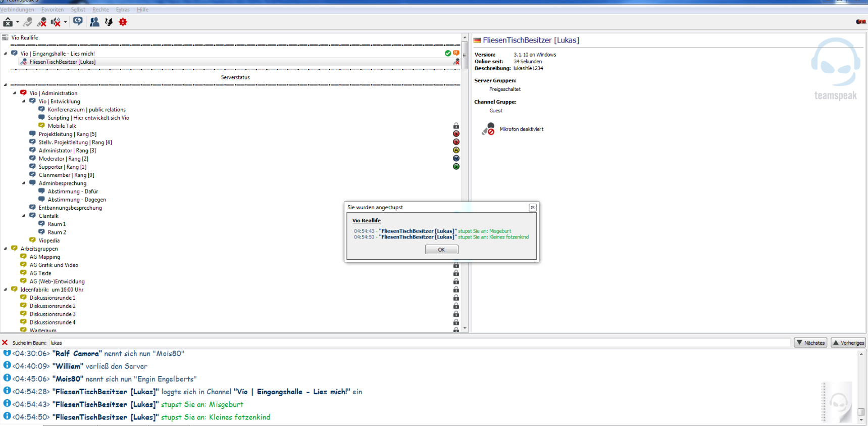
Task: Click the green checkmark icon on Eingangshalle row
Action: (448, 53)
